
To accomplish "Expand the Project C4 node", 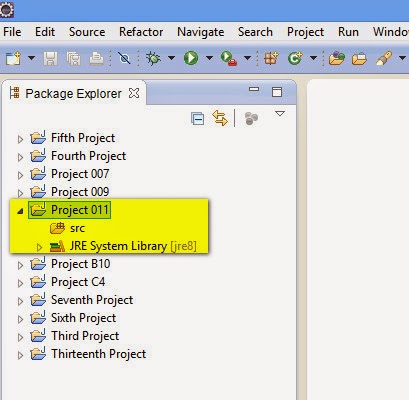I will 20,283.
